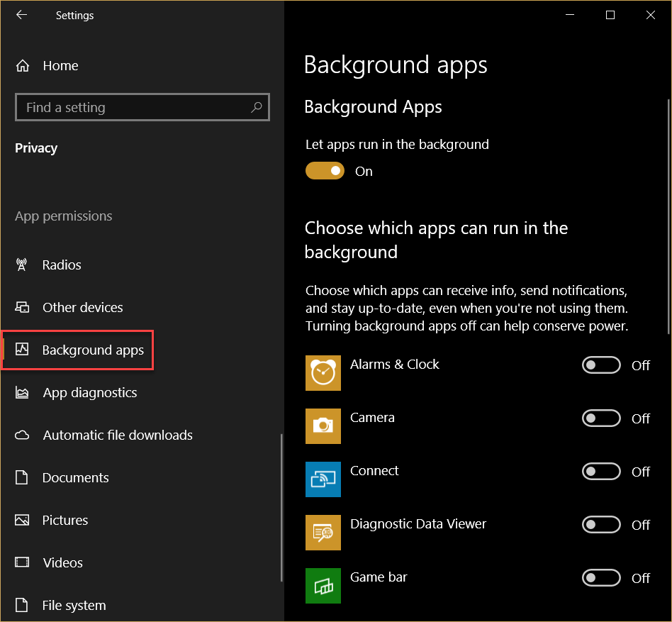This screenshot has height=622, width=672.
Task: Click the Privacy section heading
Action: pos(36,148)
